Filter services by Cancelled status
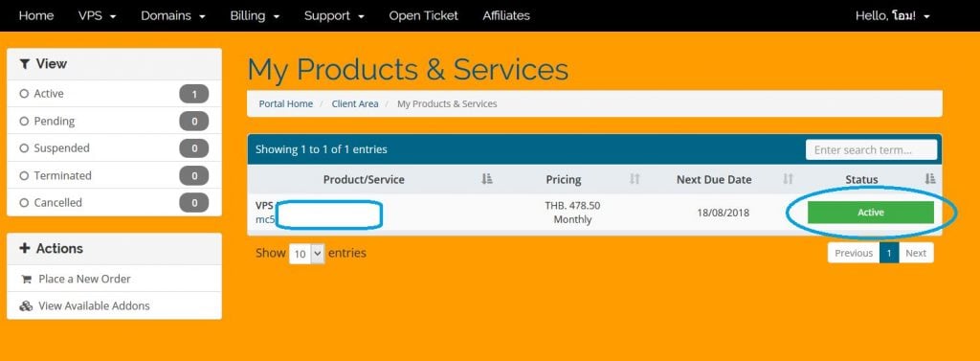Screen dimensions: 980x361 114,203
